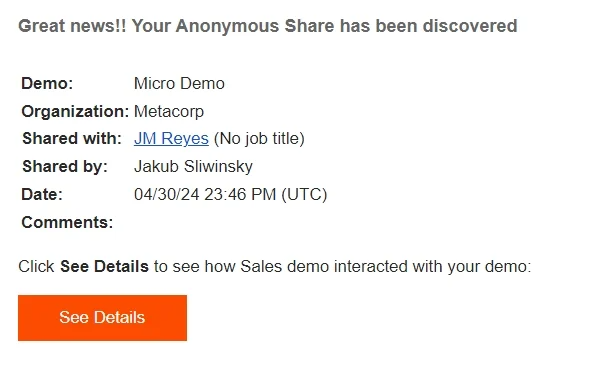Click the (UTC) timezone text
591x367 pixels.
point(304,194)
